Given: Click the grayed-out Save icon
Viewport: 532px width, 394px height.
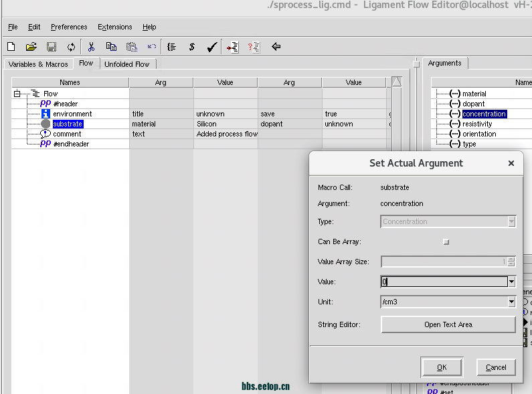Looking at the screenshot, I should pos(52,46).
